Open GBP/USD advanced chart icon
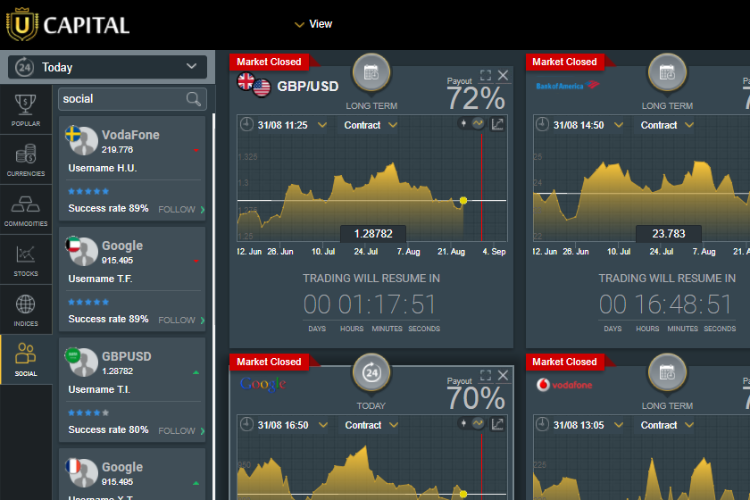 point(497,124)
